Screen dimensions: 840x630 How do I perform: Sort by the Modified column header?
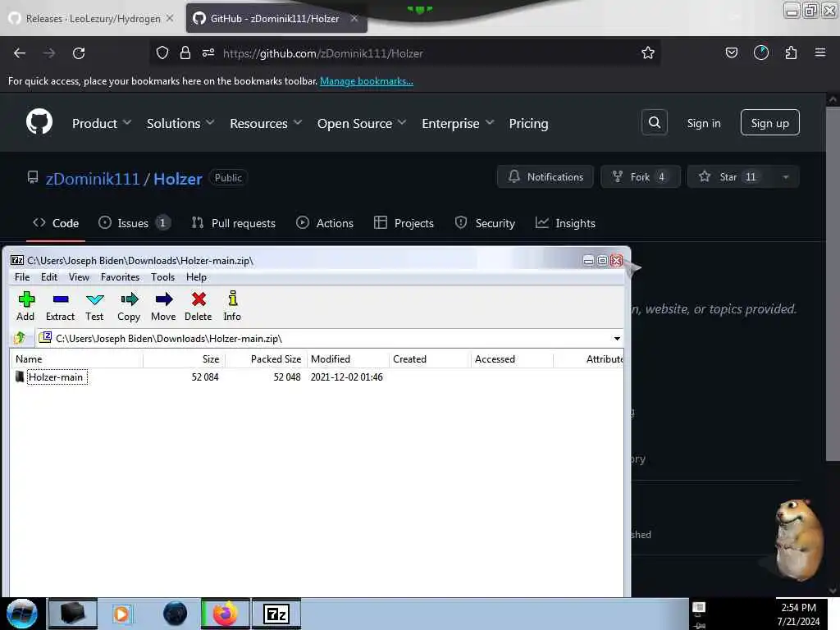[348, 359]
